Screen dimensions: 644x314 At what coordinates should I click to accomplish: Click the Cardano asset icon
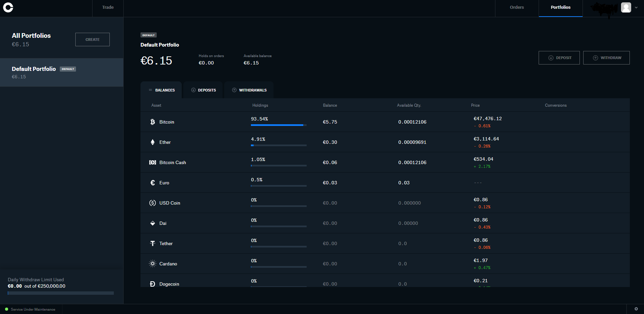tap(153, 264)
